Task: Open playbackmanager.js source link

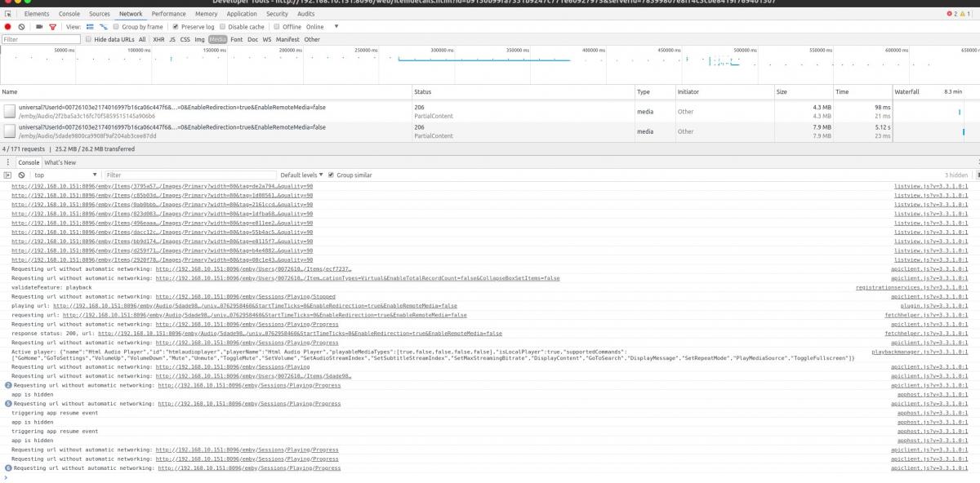Action: [x=920, y=352]
